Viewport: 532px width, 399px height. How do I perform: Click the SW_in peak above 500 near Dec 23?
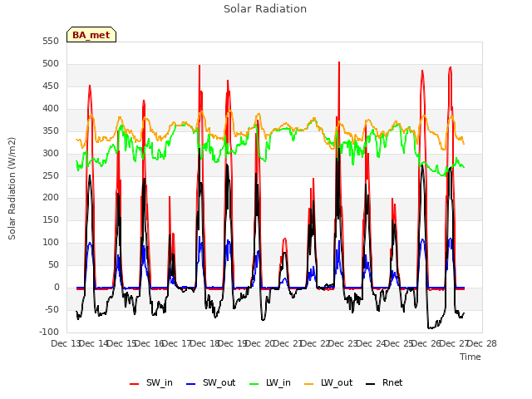[x=339, y=63]
